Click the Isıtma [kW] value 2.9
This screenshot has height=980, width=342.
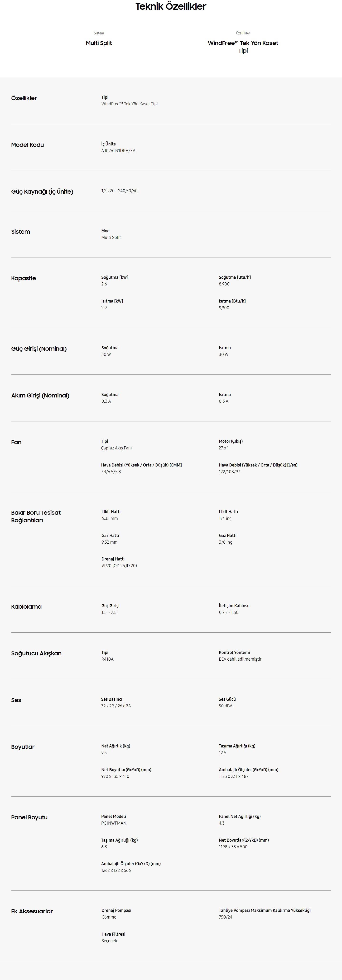104,308
